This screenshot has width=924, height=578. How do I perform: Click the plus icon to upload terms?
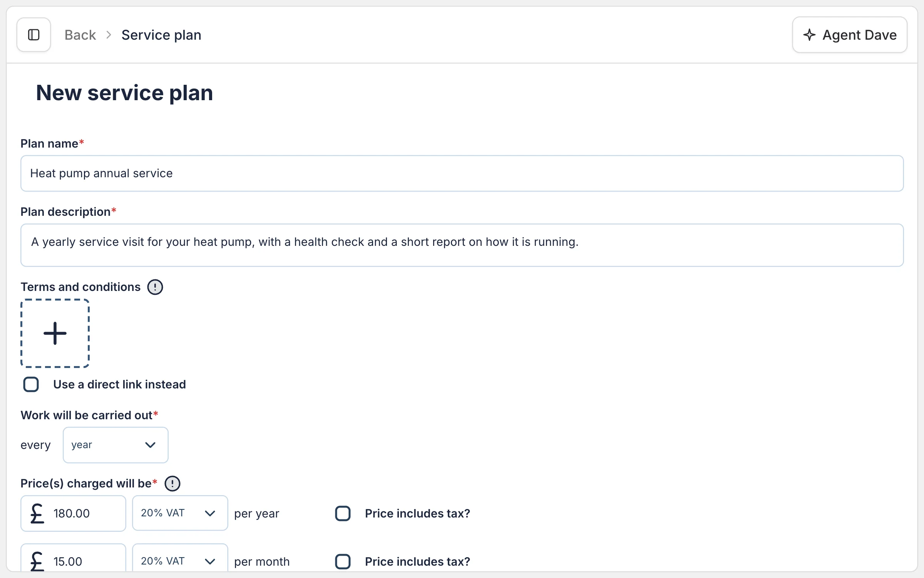(x=55, y=333)
